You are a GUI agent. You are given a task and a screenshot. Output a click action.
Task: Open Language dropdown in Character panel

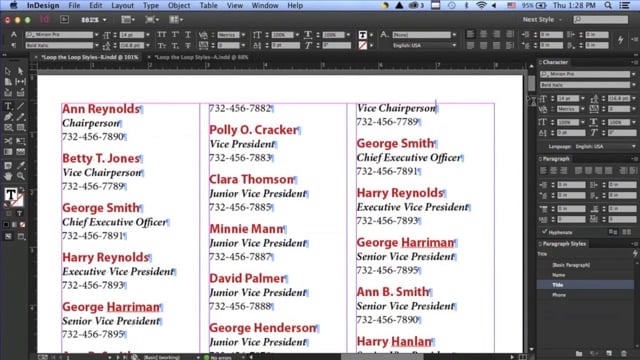coord(606,147)
